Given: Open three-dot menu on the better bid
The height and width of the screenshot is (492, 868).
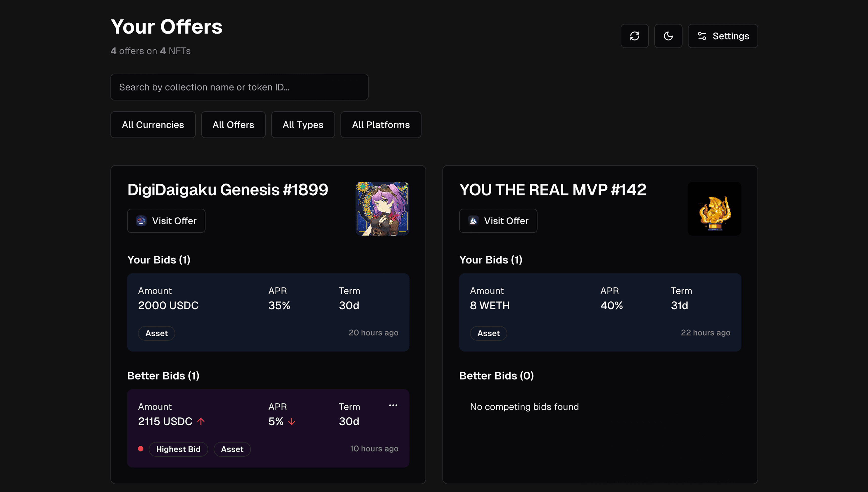Looking at the screenshot, I should coord(393,405).
